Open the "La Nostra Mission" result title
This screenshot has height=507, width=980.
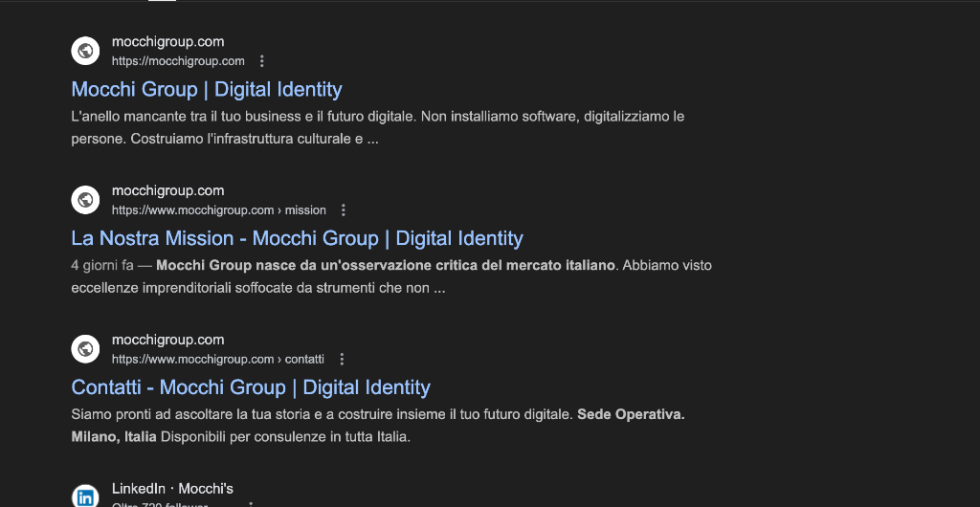297,239
